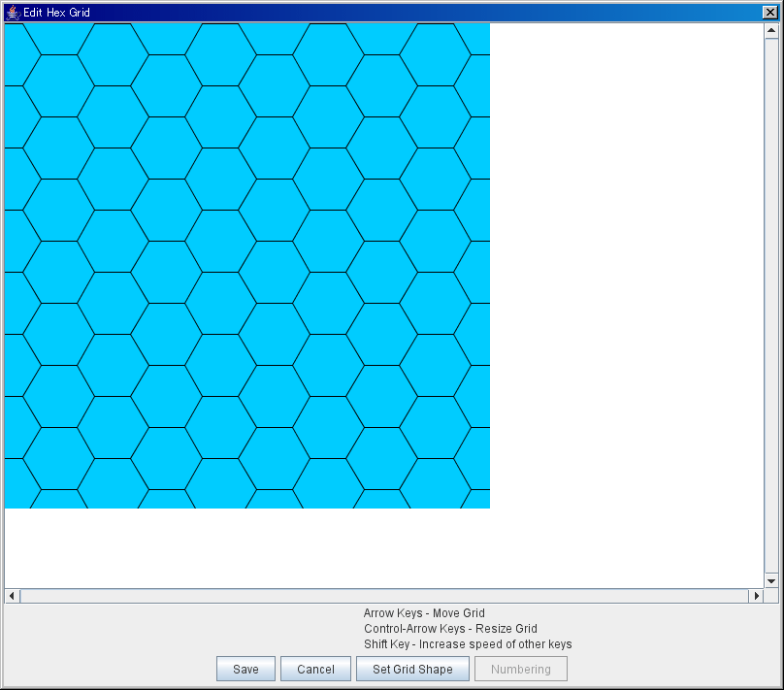Image resolution: width=784 pixels, height=690 pixels.
Task: Click the disabled Numbering button
Action: 520,669
